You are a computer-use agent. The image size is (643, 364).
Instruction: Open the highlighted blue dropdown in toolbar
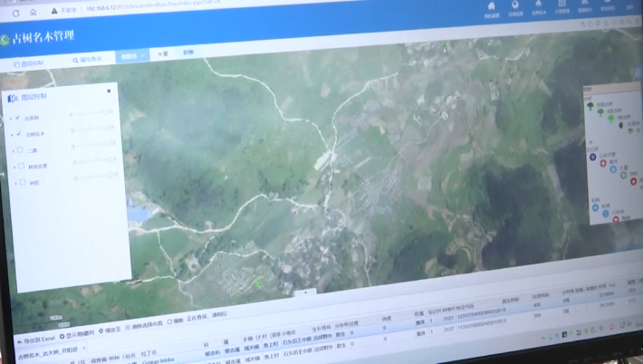131,56
